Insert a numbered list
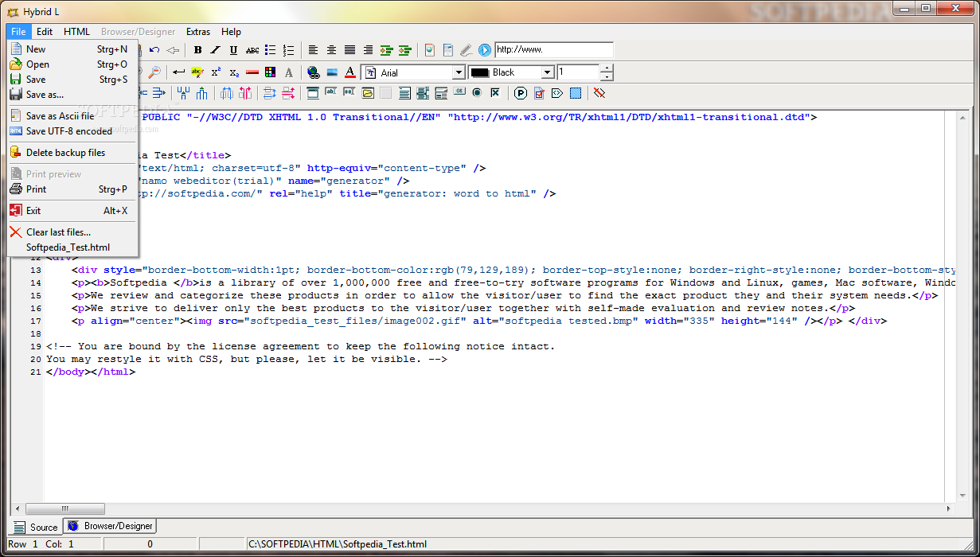The width and height of the screenshot is (980, 557). [289, 50]
